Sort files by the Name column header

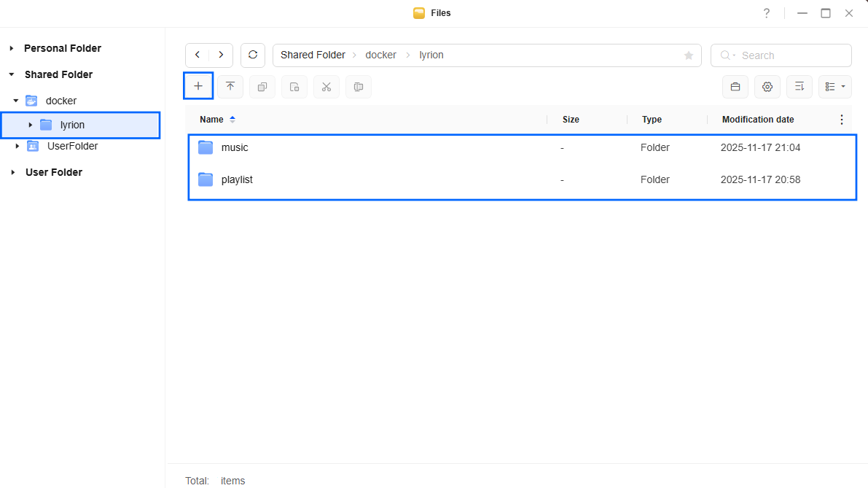[211, 120]
